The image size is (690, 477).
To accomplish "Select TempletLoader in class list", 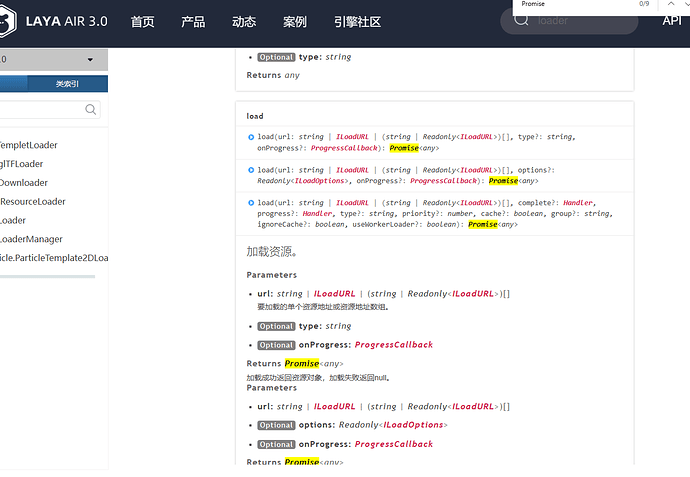I will tap(29, 145).
